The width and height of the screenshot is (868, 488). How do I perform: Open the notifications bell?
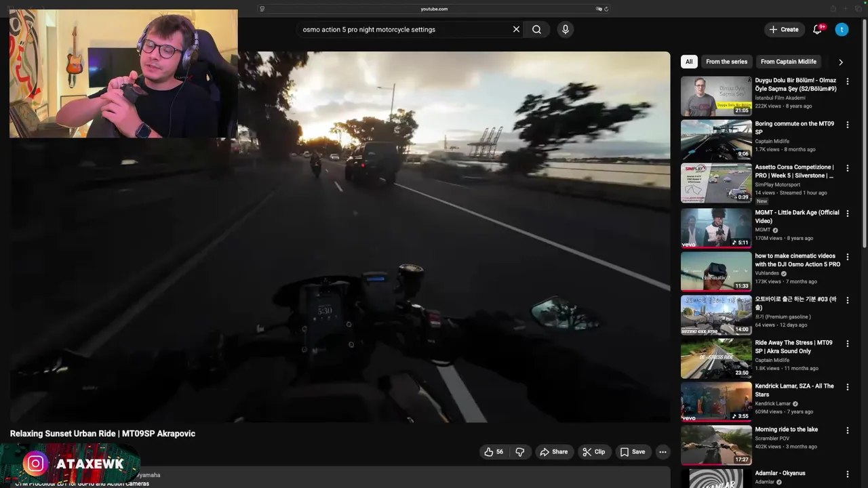click(818, 29)
